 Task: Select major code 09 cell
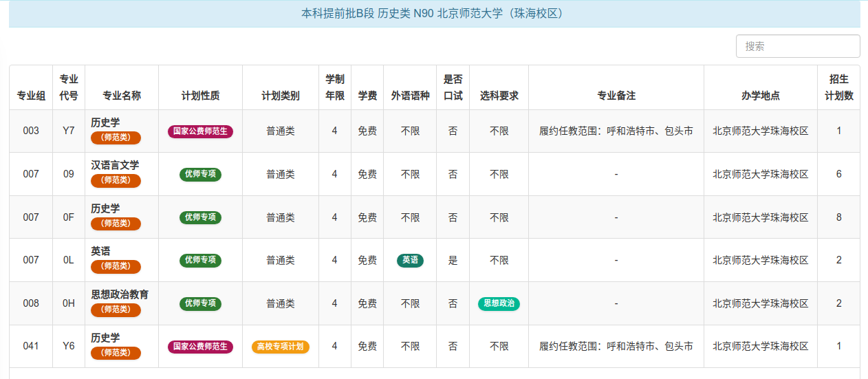coord(69,174)
